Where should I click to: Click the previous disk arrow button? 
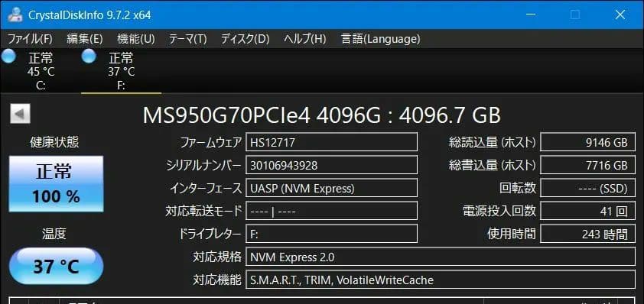click(x=20, y=114)
